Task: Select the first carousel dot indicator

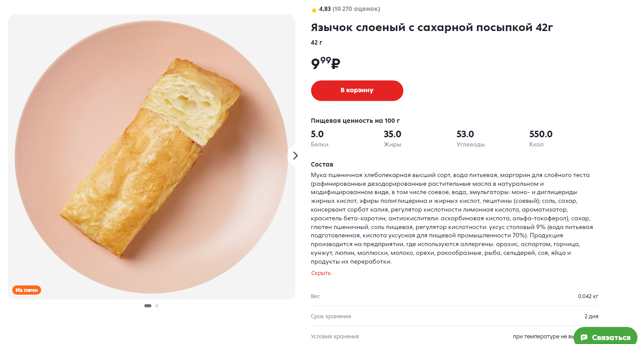Action: tap(148, 306)
